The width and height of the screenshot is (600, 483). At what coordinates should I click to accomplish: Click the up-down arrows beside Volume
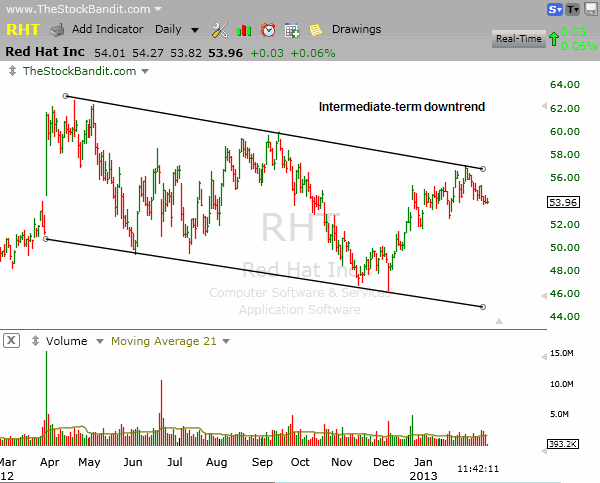35,341
